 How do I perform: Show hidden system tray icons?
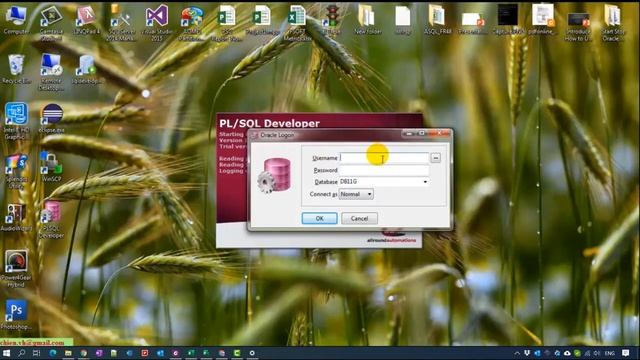pos(517,353)
